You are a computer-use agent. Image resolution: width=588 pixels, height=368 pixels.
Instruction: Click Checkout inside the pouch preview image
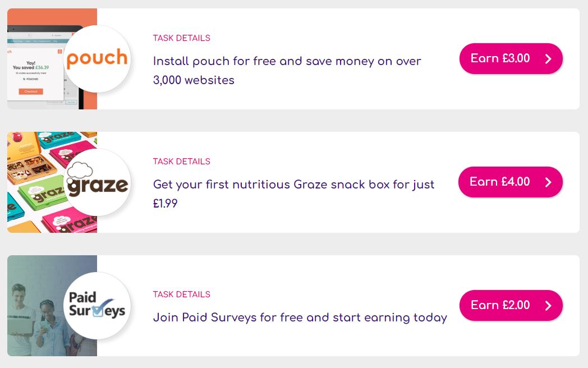31,91
